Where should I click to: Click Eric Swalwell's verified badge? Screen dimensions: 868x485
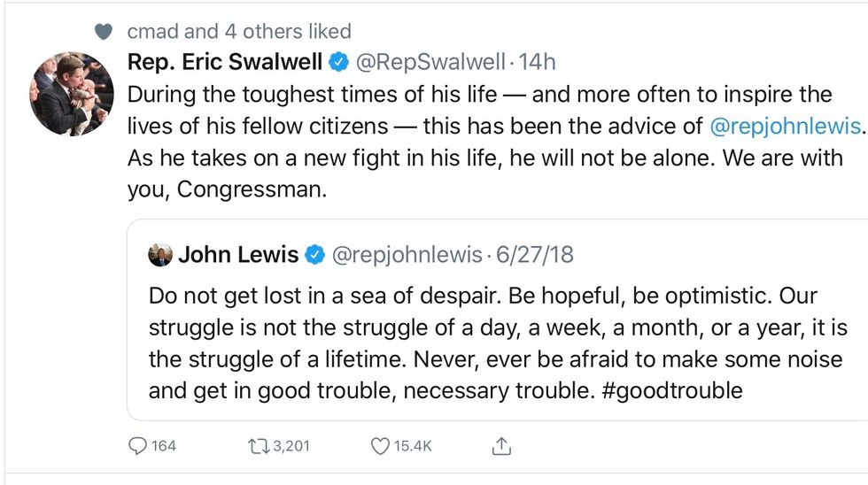tap(338, 62)
